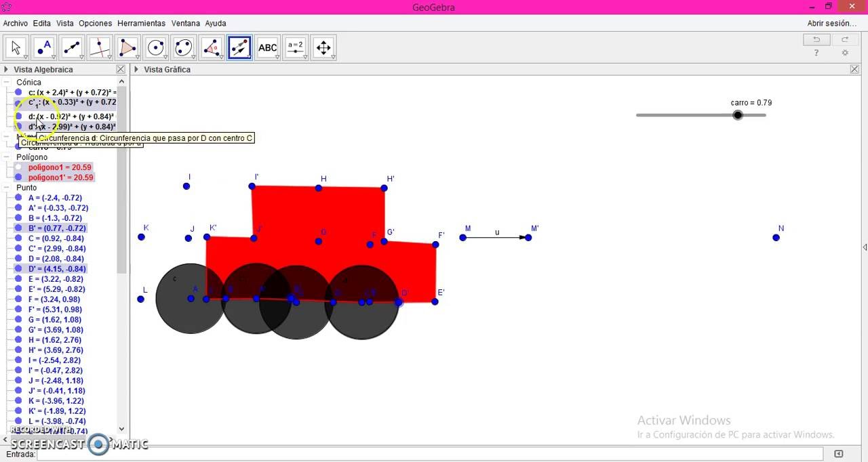Show the hidden poligono1 object
Image resolution: width=868 pixels, height=462 pixels.
(x=18, y=167)
